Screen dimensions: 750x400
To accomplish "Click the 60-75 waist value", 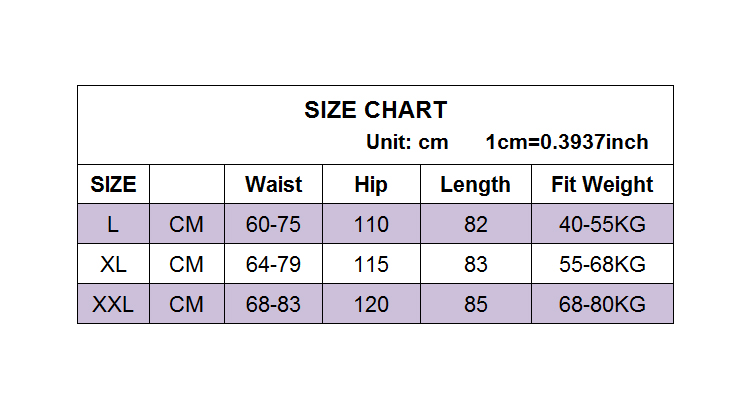I will pos(273,224).
